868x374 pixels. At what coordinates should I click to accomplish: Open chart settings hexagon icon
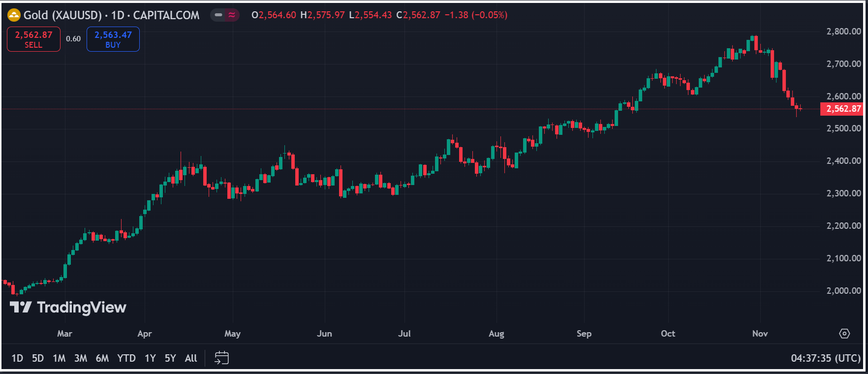click(844, 334)
